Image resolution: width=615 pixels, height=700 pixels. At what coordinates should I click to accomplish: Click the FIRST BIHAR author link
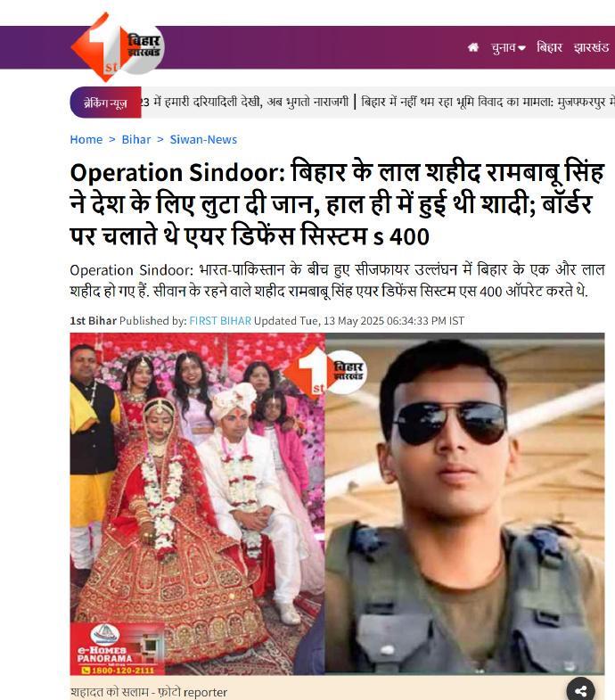pyautogui.click(x=220, y=320)
